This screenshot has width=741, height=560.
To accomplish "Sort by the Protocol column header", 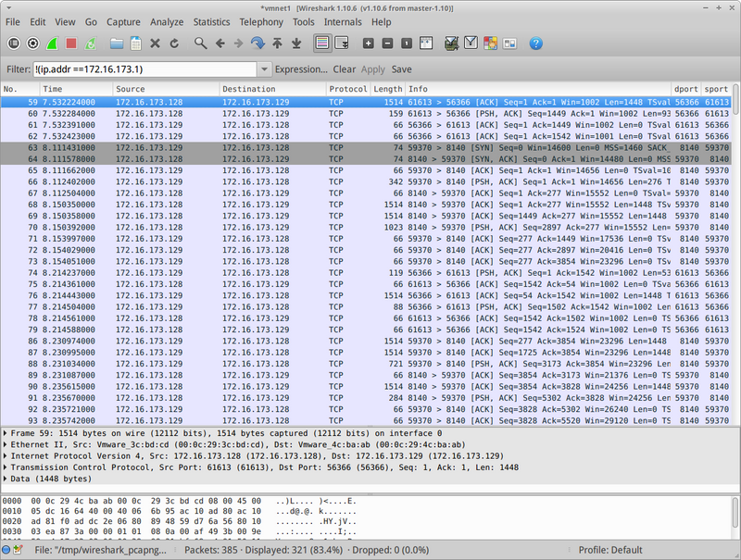I will (348, 89).
